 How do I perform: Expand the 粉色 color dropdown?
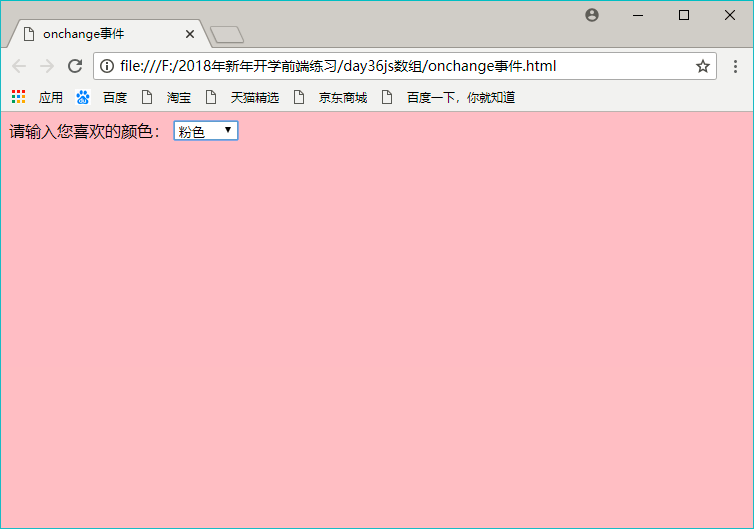point(205,131)
